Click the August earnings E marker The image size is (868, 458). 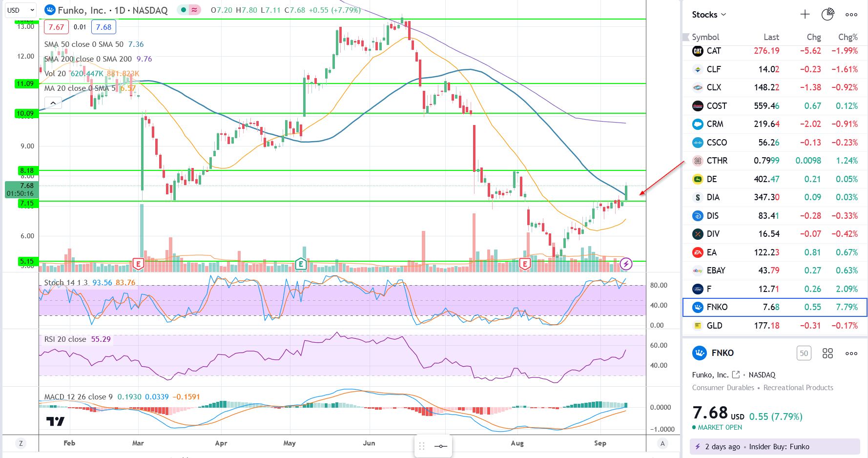pos(524,264)
